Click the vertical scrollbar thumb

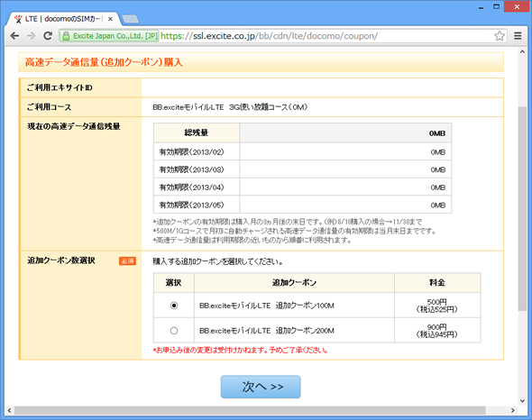click(x=522, y=208)
